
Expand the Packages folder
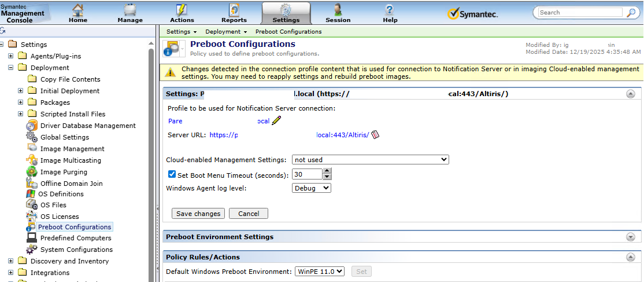[21, 102]
